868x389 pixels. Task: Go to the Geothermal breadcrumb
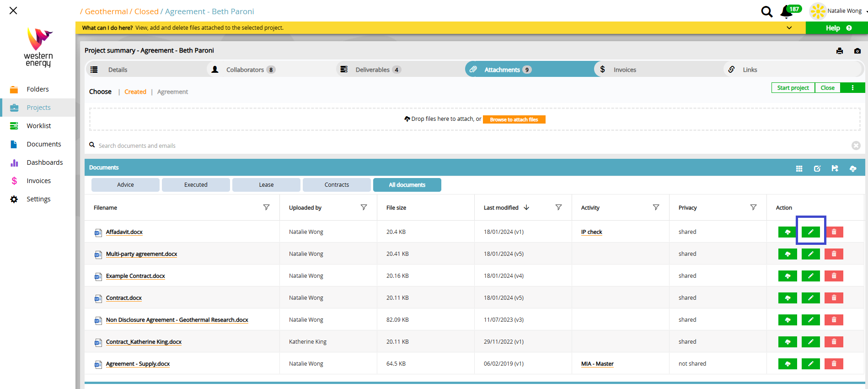click(107, 11)
